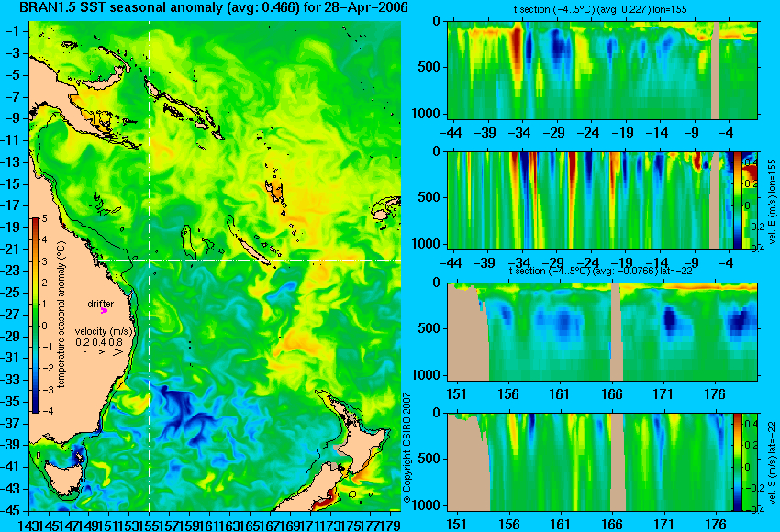Image resolution: width=780 pixels, height=532 pixels.
Task: Select the magenta drifter marker in the legend
Action: [104, 310]
